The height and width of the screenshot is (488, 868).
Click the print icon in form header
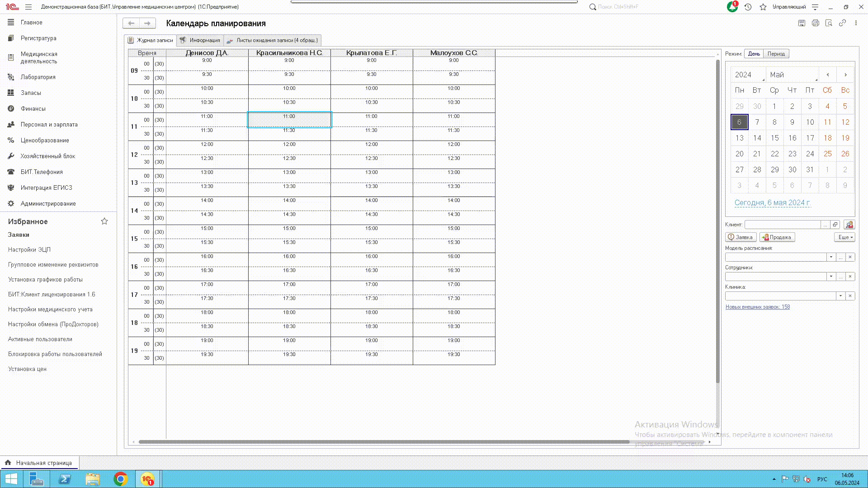coord(815,23)
